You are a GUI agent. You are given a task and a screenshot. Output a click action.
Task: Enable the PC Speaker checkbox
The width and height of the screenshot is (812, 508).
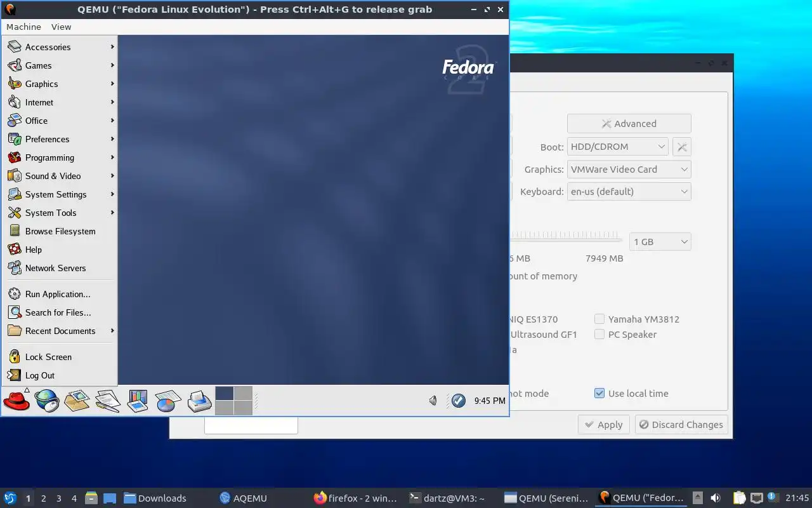[599, 334]
